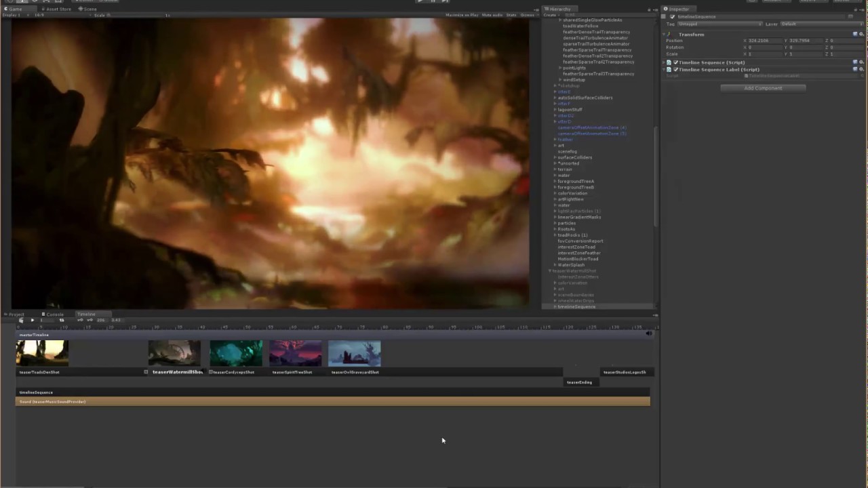Play the timeline with the play button
This screenshot has width=868, height=488.
pyautogui.click(x=32, y=320)
